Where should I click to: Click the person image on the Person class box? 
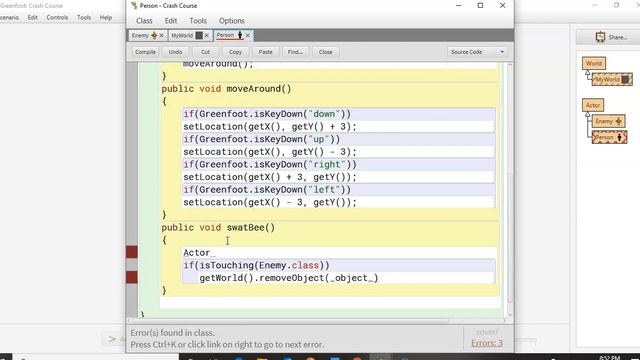coord(620,138)
